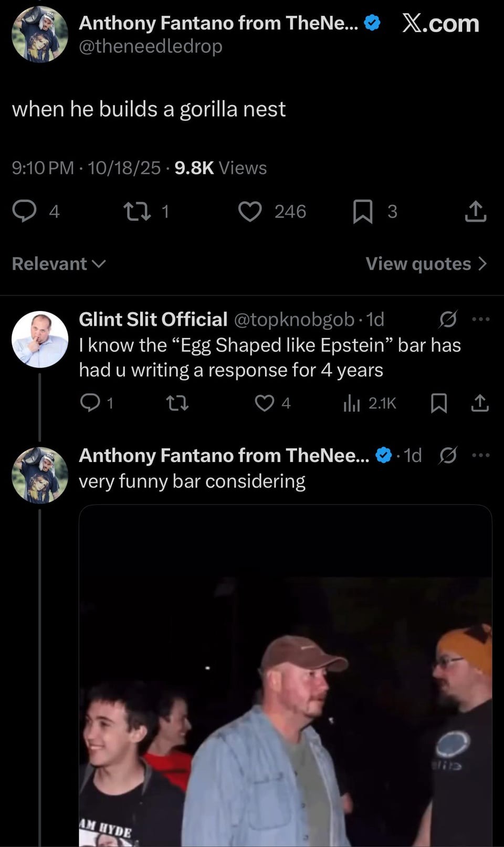Open View quotes
This screenshot has width=504, height=847.
[x=426, y=264]
